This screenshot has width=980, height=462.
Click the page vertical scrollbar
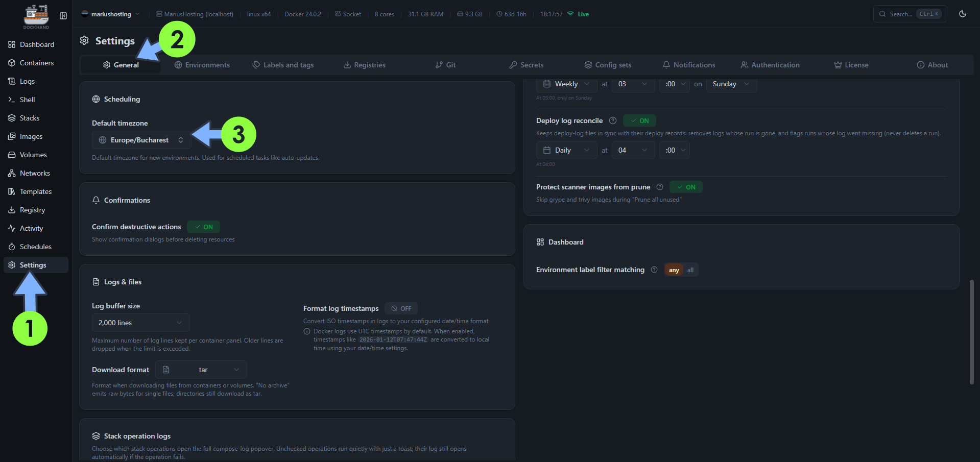(x=972, y=332)
